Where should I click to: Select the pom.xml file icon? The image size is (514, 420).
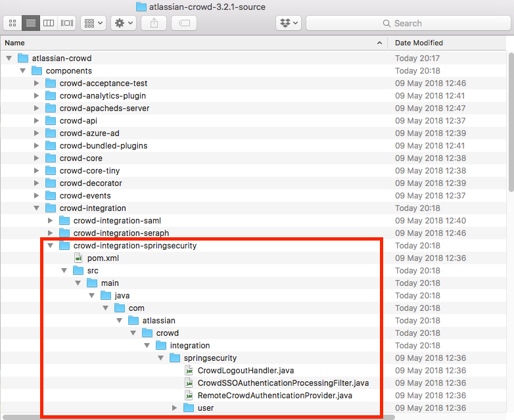[78, 258]
